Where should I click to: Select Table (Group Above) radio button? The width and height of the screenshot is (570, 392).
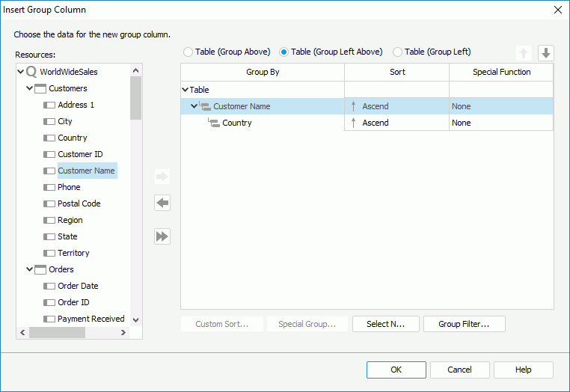click(188, 52)
